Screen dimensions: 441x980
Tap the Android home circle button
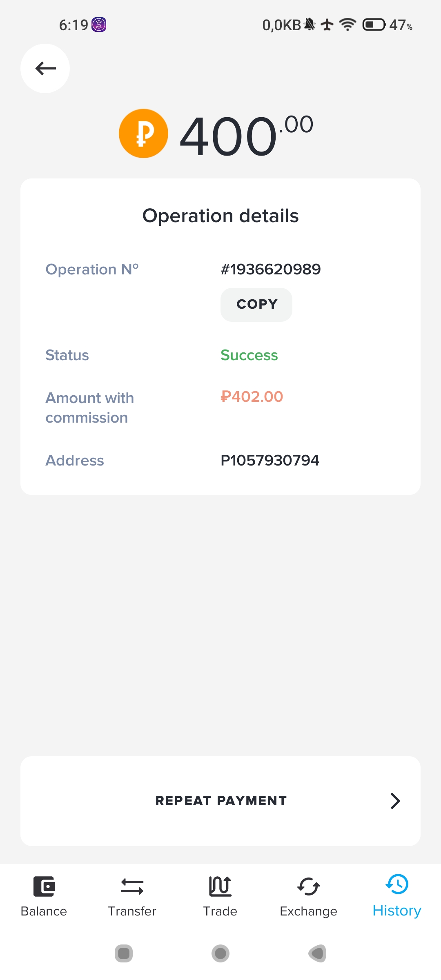[x=220, y=953]
